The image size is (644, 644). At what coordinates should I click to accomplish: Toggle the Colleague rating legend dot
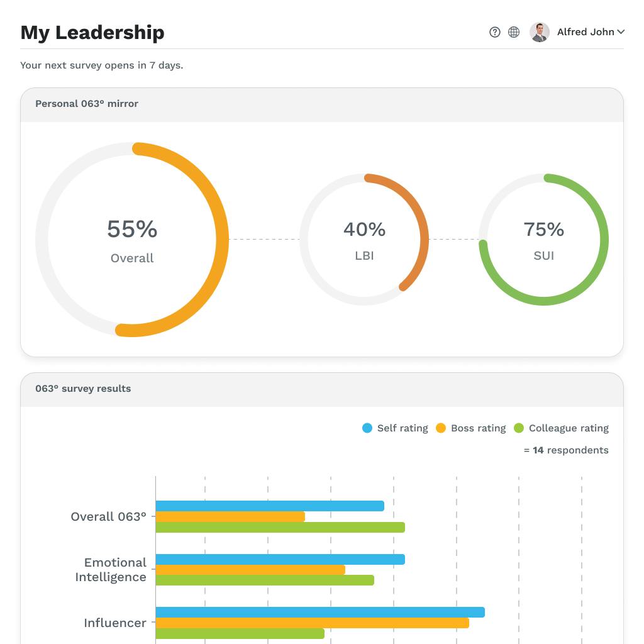[519, 428]
